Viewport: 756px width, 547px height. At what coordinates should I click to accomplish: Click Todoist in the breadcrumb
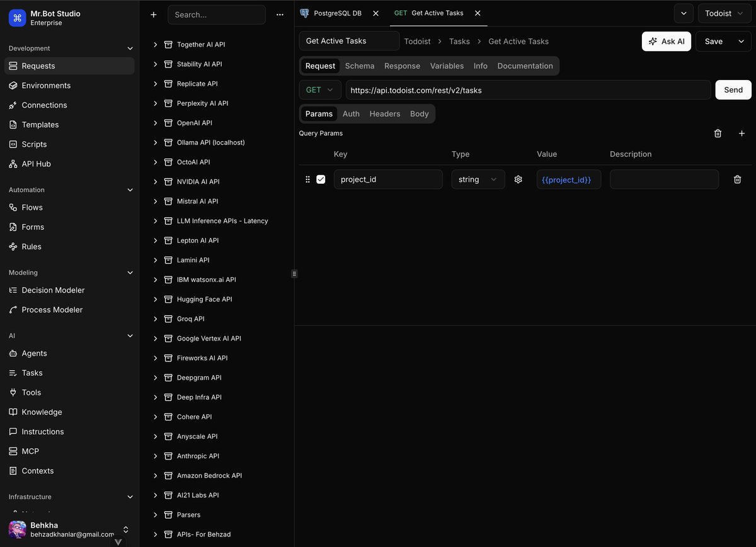point(417,42)
